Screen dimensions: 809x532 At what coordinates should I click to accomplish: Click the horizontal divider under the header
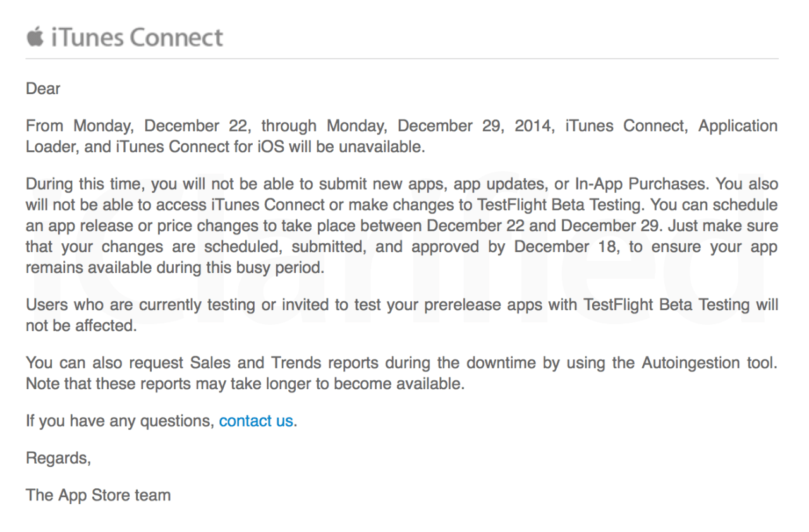click(402, 59)
